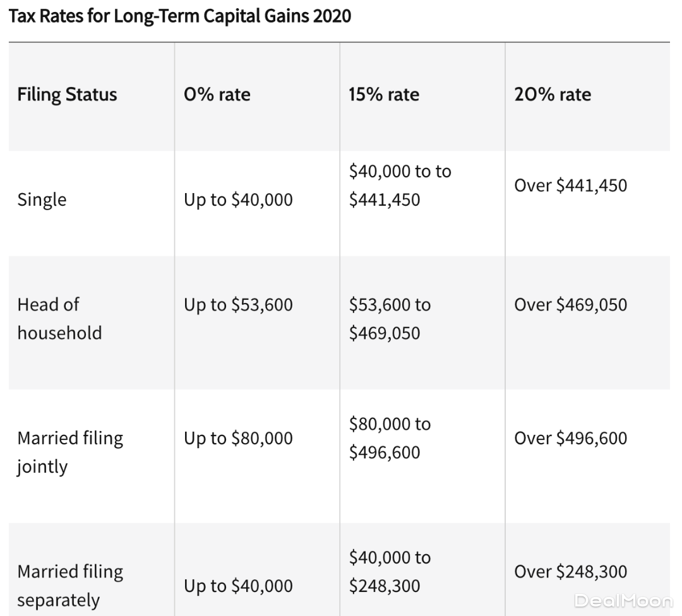Click the Married filing separately row label

tap(69, 585)
